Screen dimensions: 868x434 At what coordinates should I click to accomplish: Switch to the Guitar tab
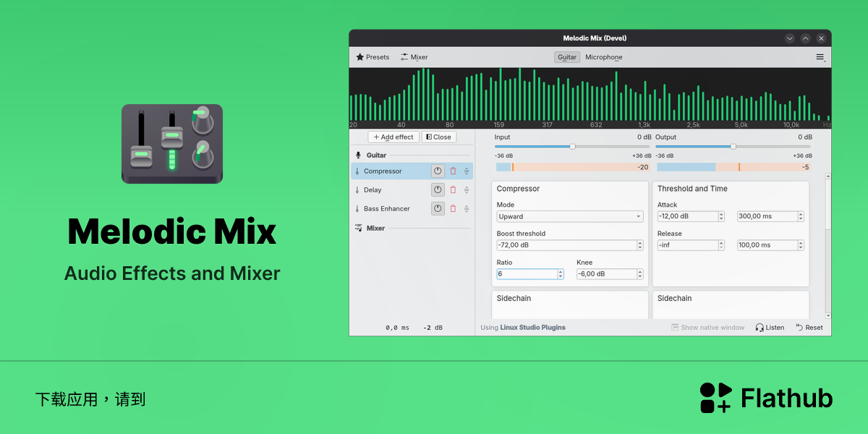click(x=567, y=57)
